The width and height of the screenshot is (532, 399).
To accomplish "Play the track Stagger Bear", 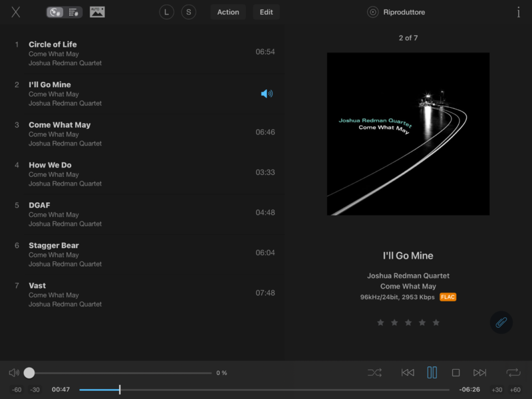I will tap(54, 245).
